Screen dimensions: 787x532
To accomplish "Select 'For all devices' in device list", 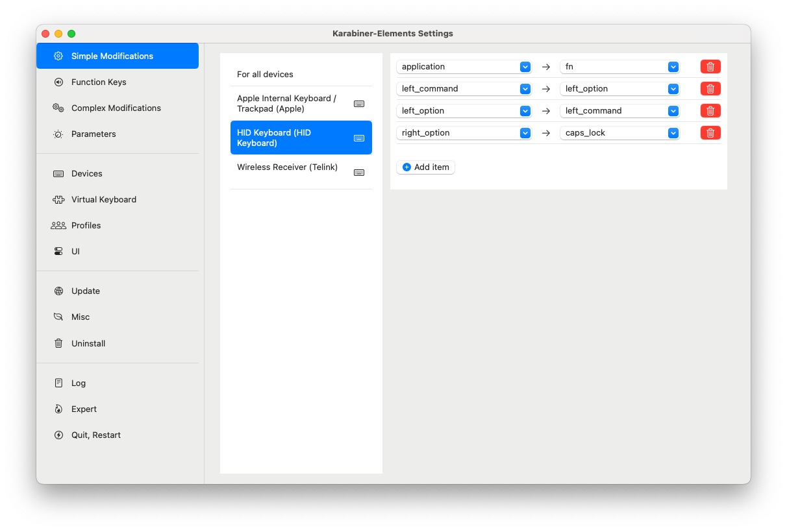I will [301, 74].
